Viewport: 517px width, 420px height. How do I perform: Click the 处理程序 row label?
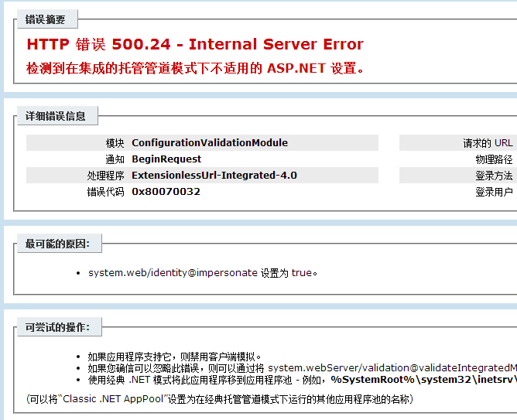[x=106, y=176]
